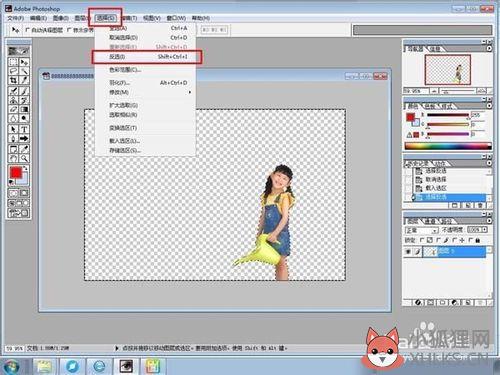The height and width of the screenshot is (375, 500).
Task: Add layer style from Layers panel
Action: (418, 302)
